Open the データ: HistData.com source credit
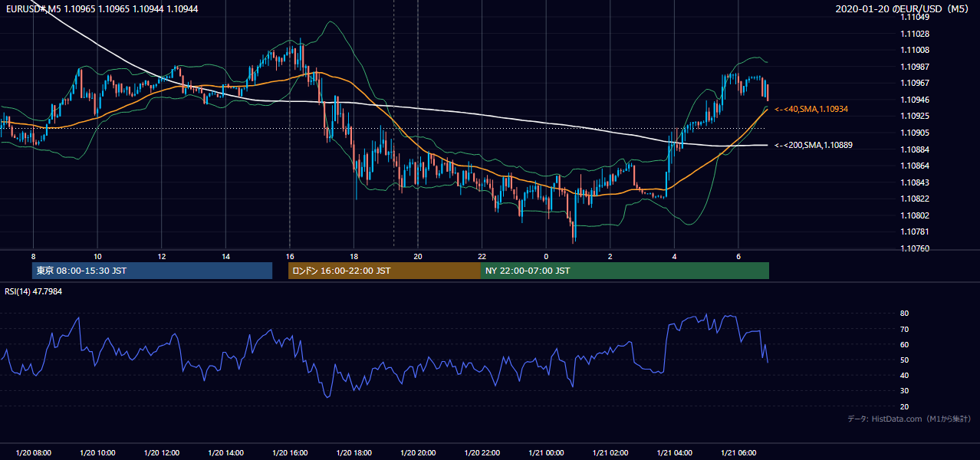The height and width of the screenshot is (460, 980). pyautogui.click(x=909, y=419)
